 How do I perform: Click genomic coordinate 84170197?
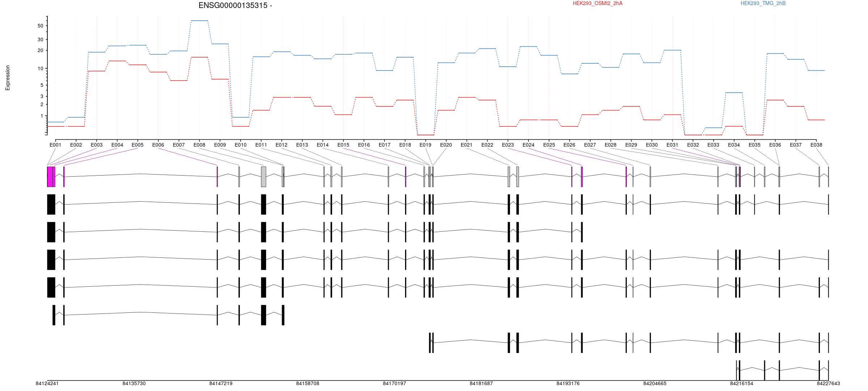(395, 383)
